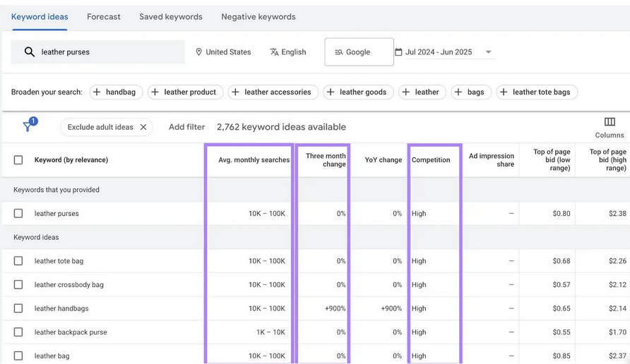Sort by Avg. monthly searches column

pos(254,160)
